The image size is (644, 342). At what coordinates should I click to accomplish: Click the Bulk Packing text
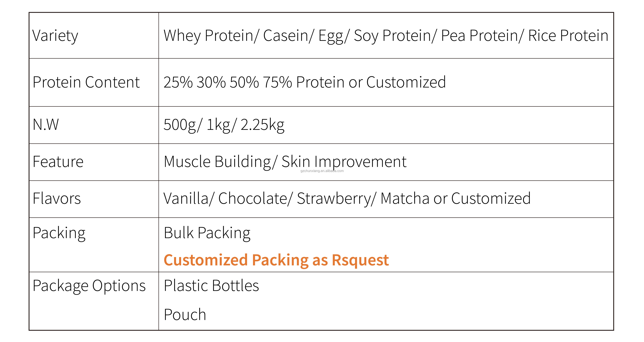click(x=207, y=233)
